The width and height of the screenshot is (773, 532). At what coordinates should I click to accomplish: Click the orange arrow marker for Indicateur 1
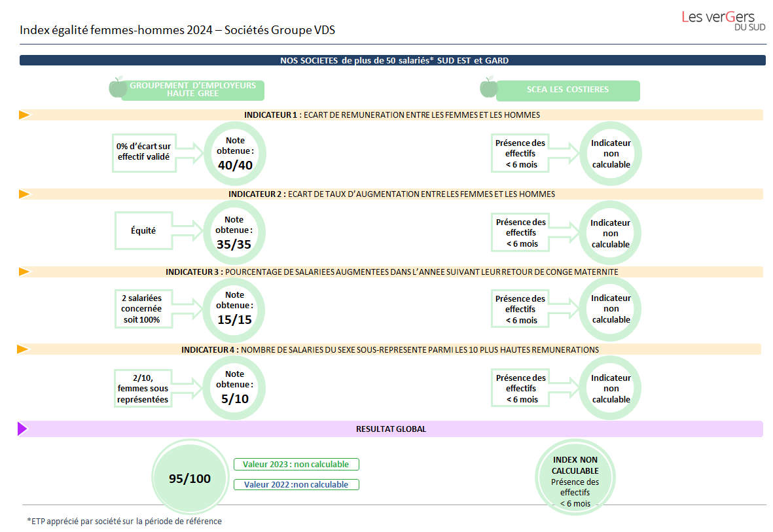[x=24, y=115]
